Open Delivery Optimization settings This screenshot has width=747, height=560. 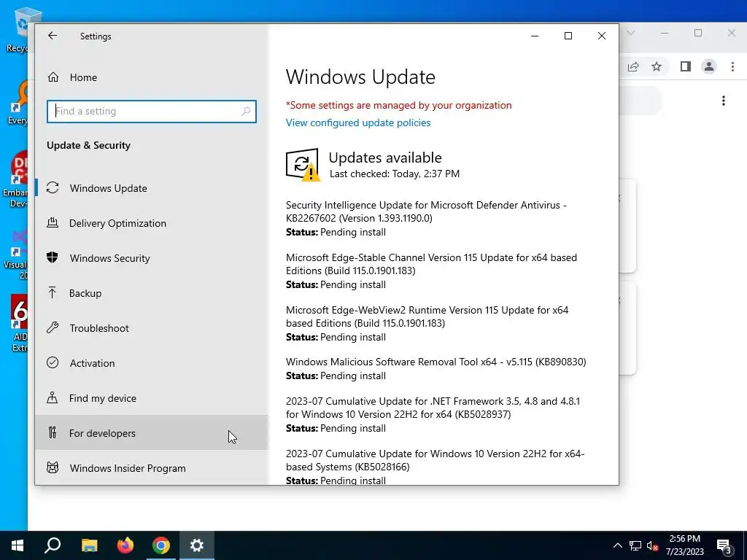coord(152,223)
